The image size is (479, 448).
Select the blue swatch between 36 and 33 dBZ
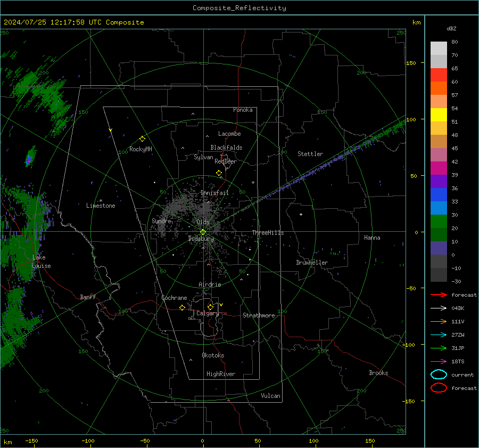click(439, 195)
